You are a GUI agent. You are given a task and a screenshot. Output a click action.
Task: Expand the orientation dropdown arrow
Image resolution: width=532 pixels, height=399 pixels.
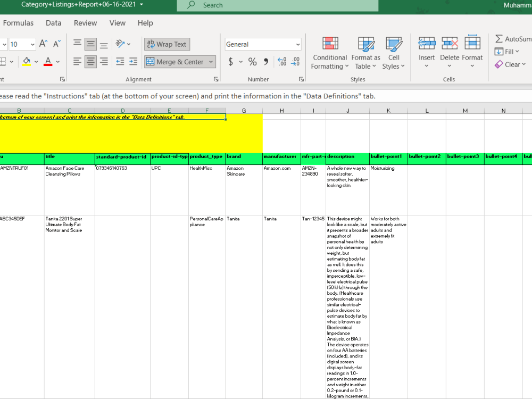pos(129,44)
